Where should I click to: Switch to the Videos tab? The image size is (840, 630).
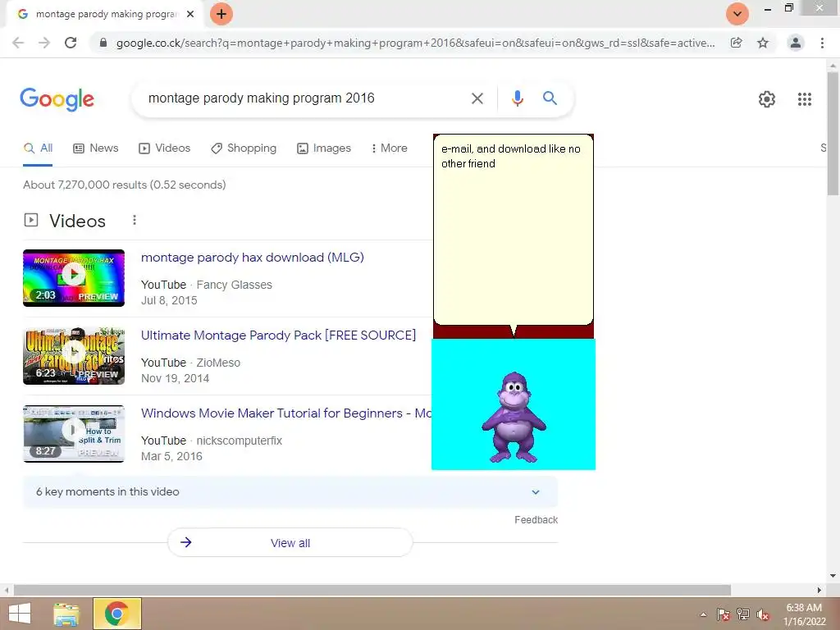click(x=164, y=148)
